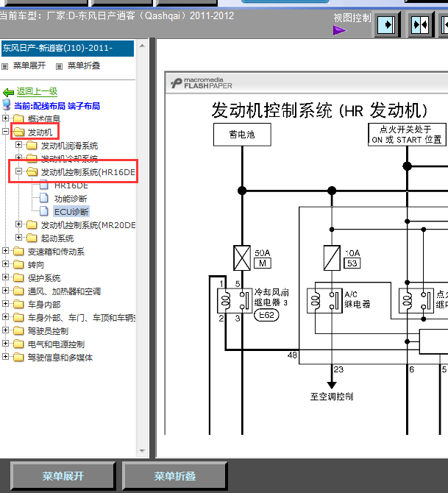Click 菜单折叠 text in sidebar header
This screenshot has width=448, height=493.
(84, 65)
